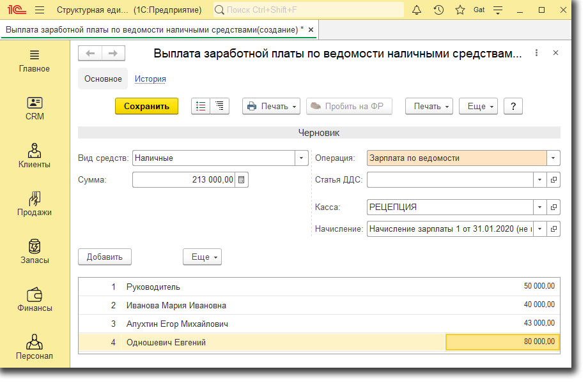
Task: Expand the Начисление dropdown
Action: 539,229
